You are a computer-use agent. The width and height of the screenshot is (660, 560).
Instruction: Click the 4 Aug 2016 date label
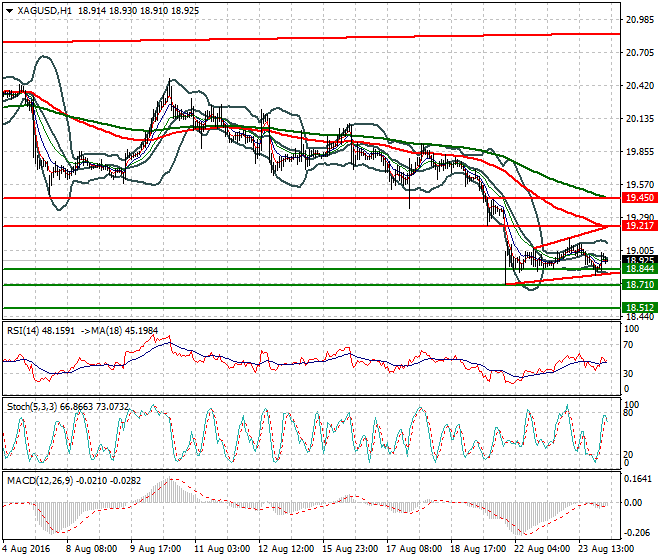click(x=27, y=549)
